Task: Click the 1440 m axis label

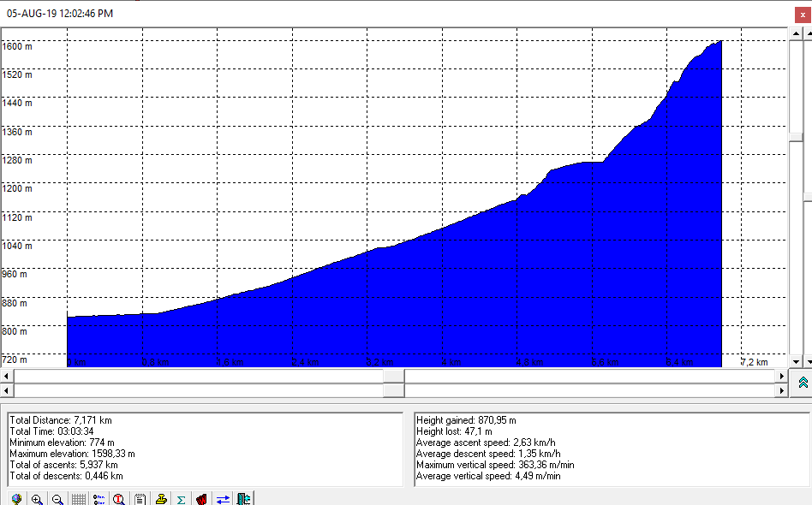Action: (x=17, y=103)
